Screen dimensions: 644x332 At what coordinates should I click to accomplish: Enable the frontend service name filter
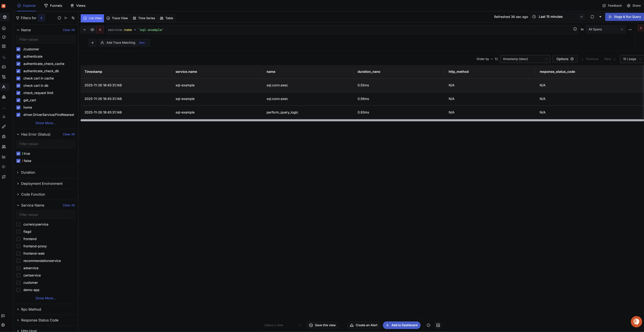pyautogui.click(x=18, y=239)
